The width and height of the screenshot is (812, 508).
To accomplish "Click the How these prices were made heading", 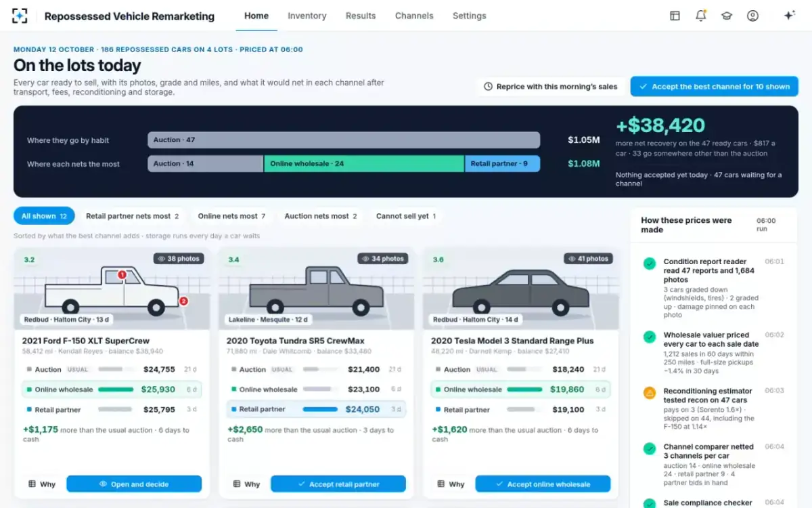I will (x=686, y=225).
